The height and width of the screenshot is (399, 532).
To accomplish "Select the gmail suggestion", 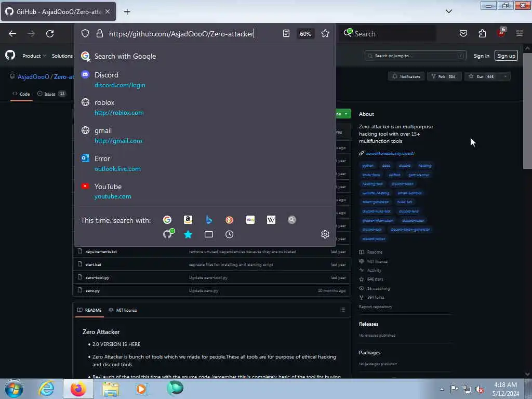I will pos(205,136).
